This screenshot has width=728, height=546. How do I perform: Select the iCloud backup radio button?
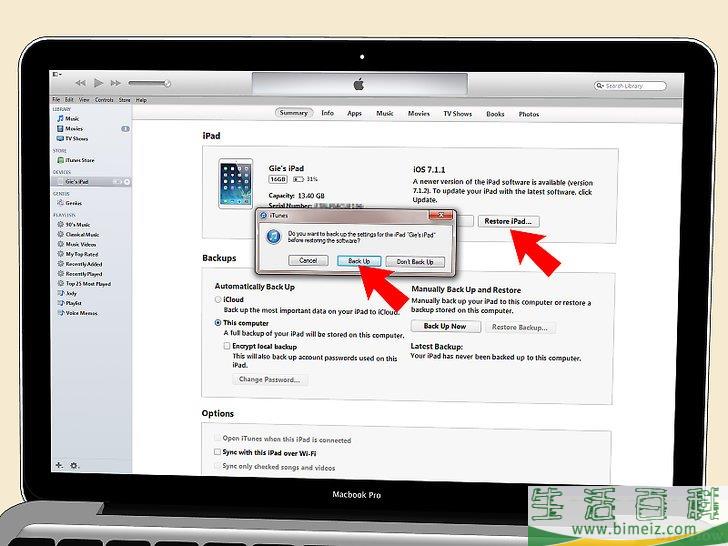click(218, 299)
